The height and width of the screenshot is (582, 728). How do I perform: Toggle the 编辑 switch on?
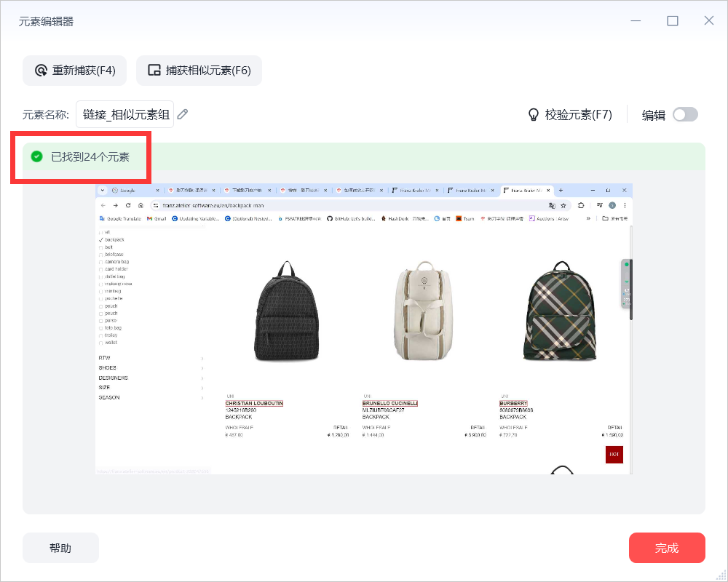[x=685, y=114]
